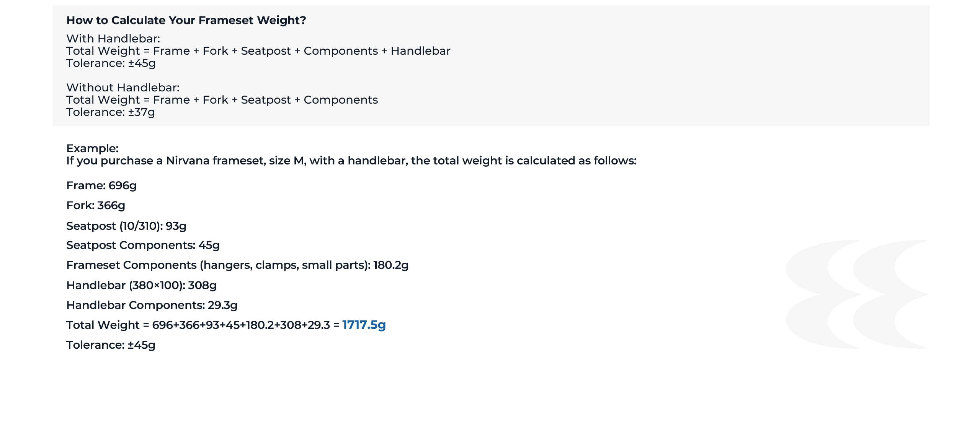This screenshot has width=980, height=421.
Task: Click the 'How to Calculate Your Frameset Weight?' heading
Action: point(186,20)
